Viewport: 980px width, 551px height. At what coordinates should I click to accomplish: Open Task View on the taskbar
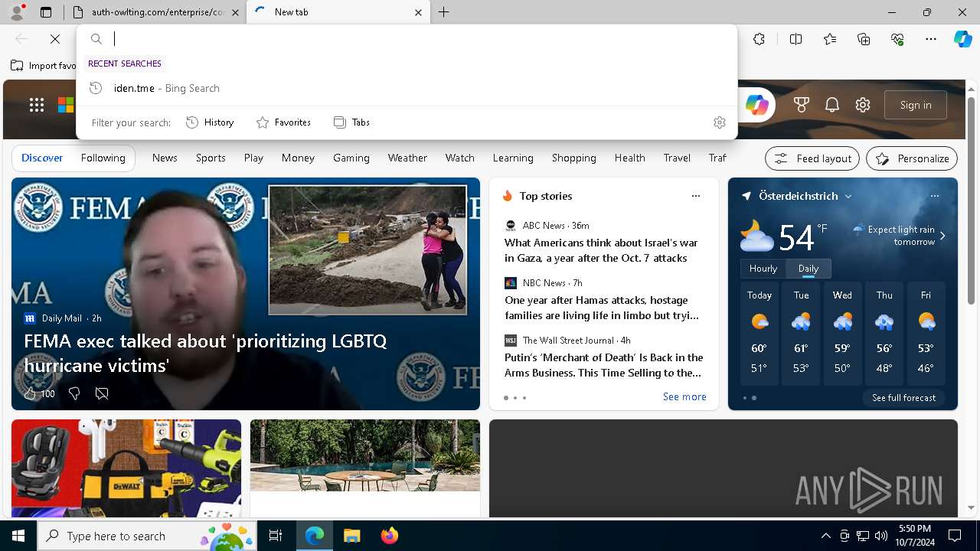click(276, 536)
